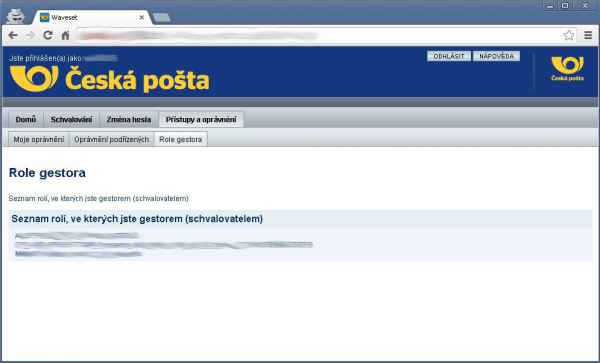
Task: Go to the Domů tab
Action: click(26, 119)
